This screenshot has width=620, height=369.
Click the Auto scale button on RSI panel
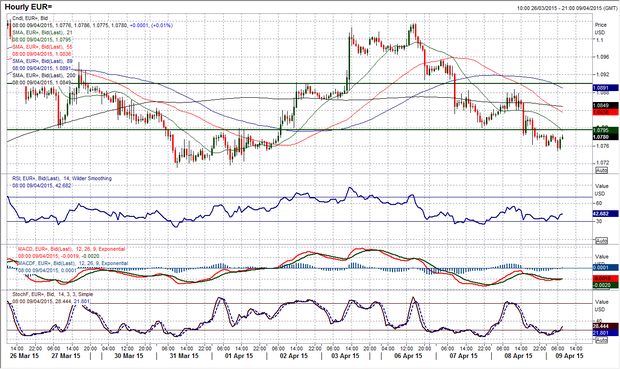(601, 241)
